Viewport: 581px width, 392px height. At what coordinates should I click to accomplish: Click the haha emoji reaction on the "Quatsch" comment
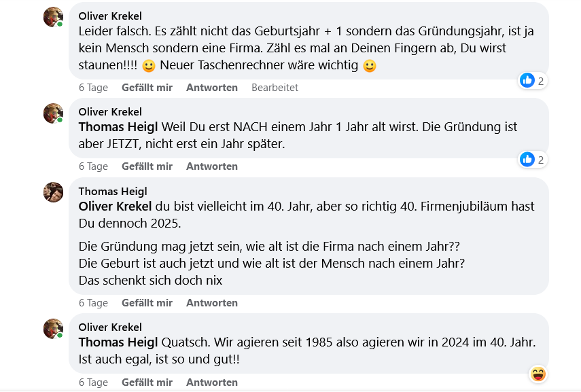coord(538,374)
